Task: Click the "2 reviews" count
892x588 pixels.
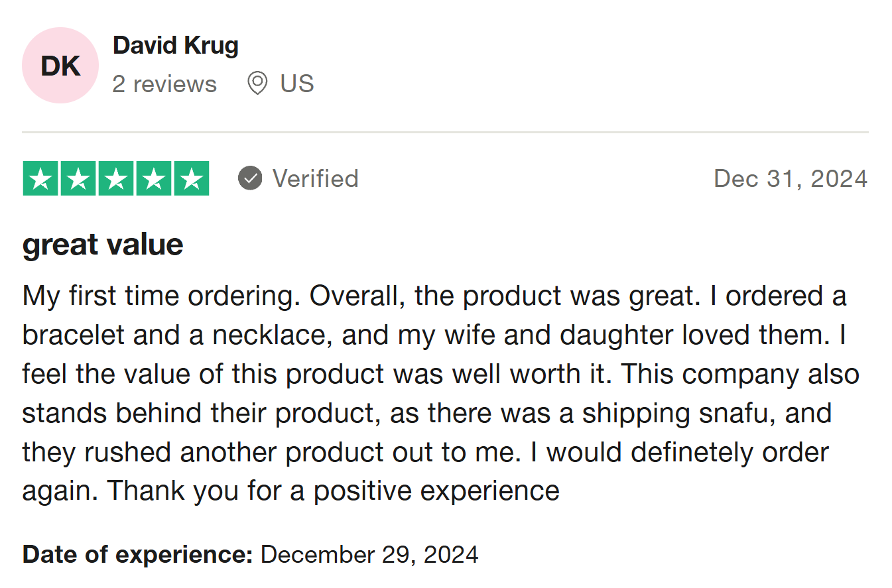Action: pos(164,84)
